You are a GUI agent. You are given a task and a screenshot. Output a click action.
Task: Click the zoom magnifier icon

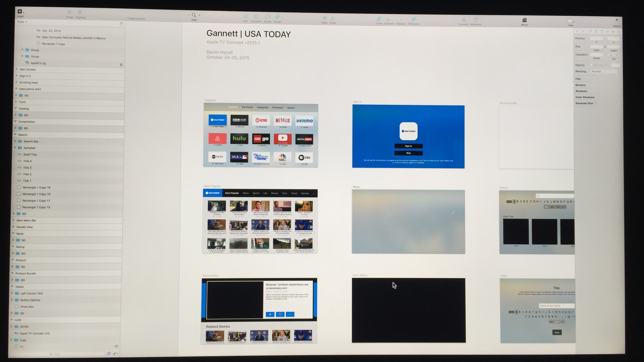pos(194,15)
